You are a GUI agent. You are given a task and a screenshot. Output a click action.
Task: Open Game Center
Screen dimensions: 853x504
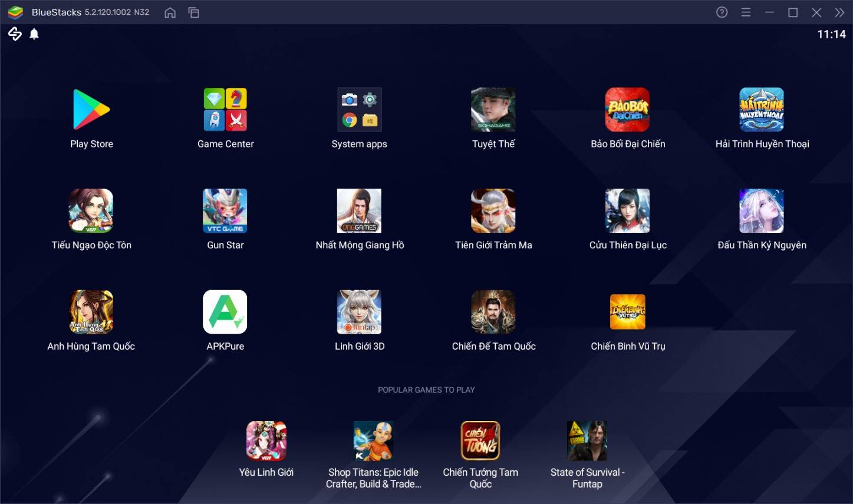(x=225, y=110)
